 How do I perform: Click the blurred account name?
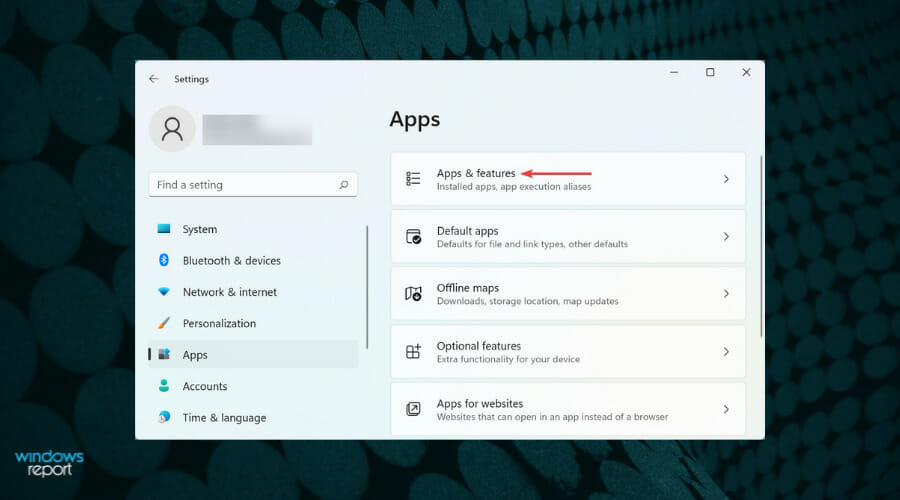(257, 130)
